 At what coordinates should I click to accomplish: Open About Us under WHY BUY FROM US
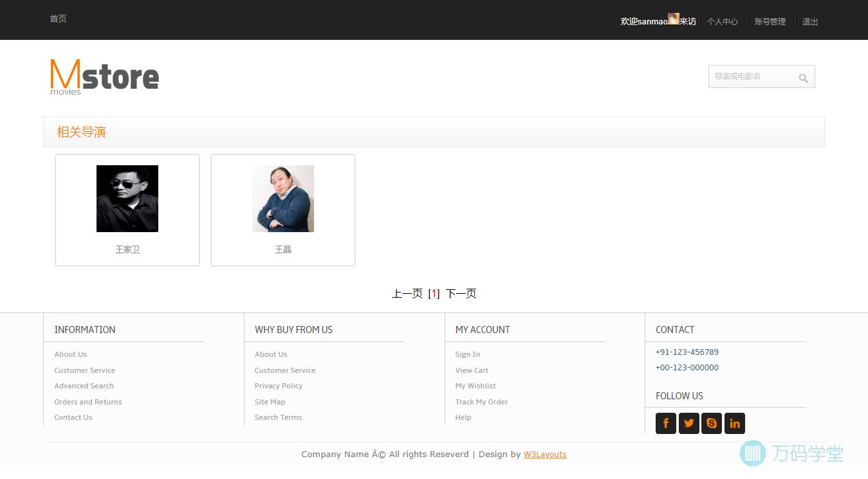click(271, 354)
